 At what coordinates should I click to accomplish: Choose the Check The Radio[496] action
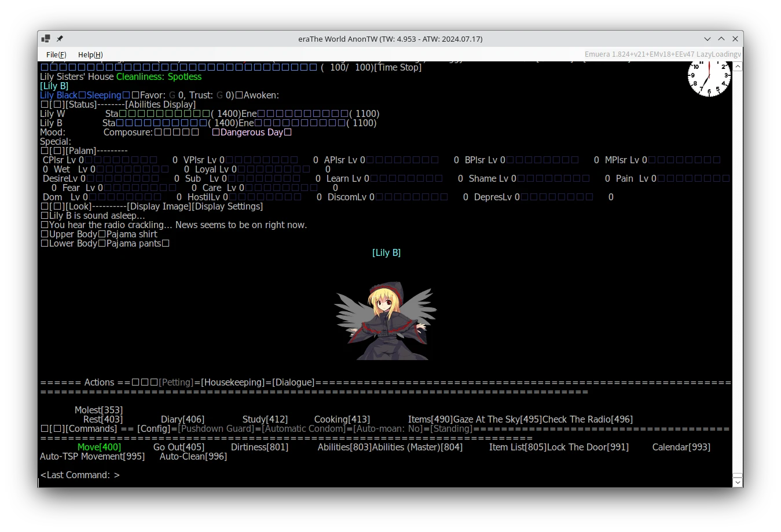click(x=588, y=420)
